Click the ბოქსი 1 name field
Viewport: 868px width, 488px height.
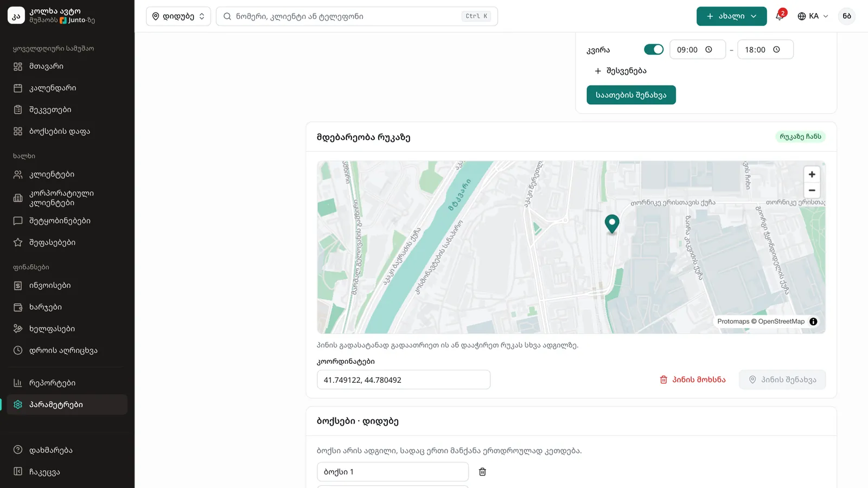click(x=393, y=472)
